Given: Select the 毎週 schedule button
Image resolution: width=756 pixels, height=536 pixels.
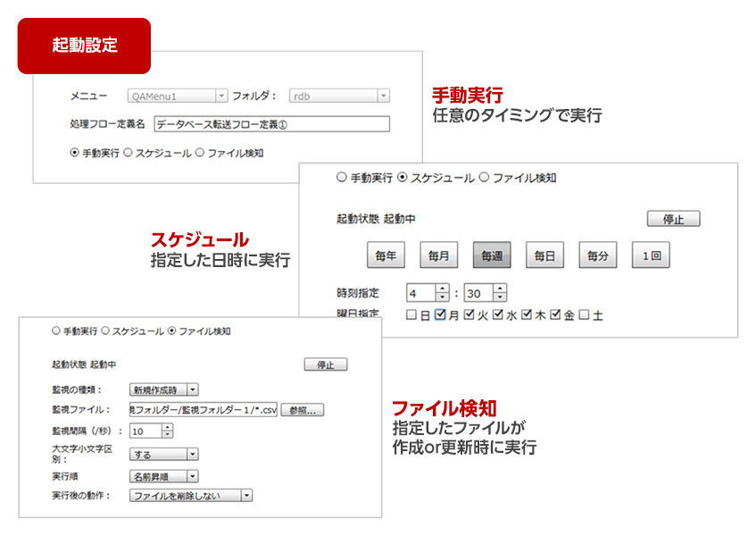Looking at the screenshot, I should click(x=492, y=255).
